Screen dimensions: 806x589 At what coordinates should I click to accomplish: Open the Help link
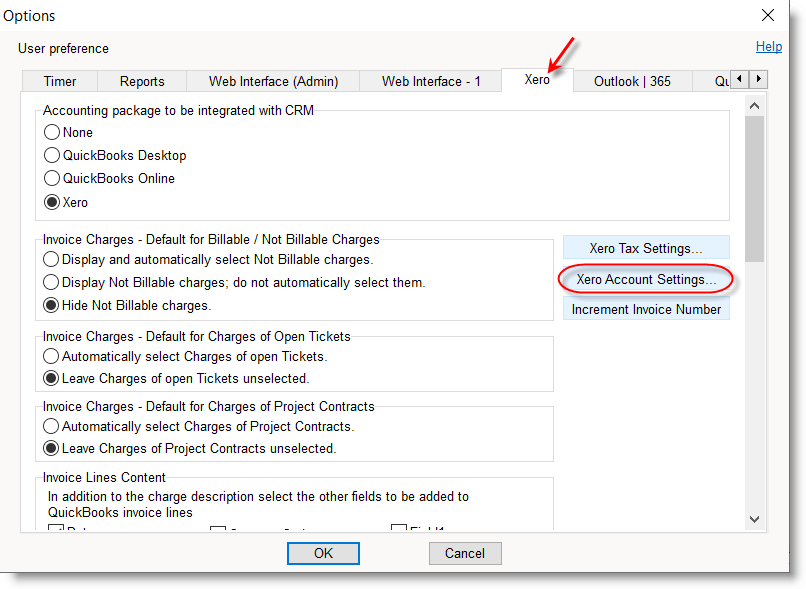click(x=769, y=46)
